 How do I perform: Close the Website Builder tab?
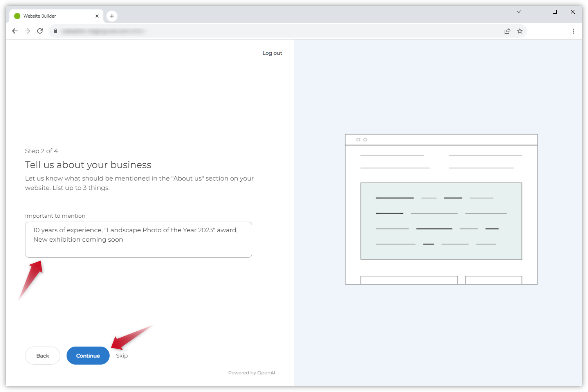[x=97, y=16]
